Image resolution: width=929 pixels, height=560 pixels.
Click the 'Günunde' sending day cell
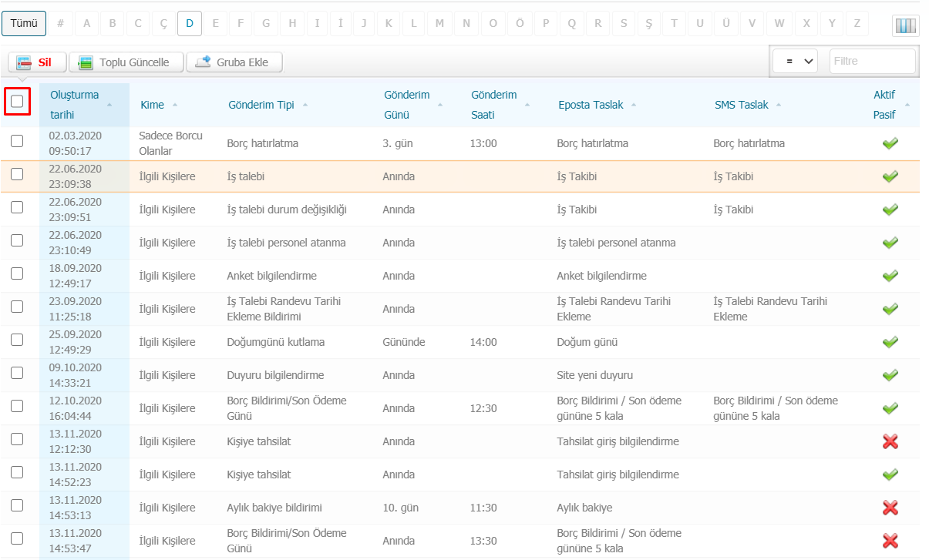pos(404,342)
